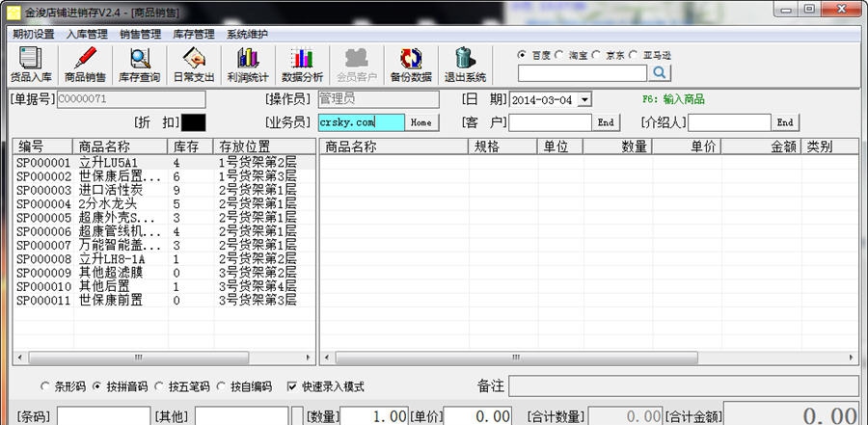Screen dimensions: 868x425
Task: Click the 库存 column header
Action: 190,146
